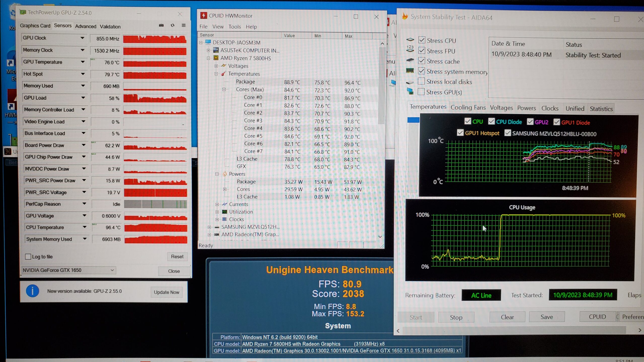Open the Tools menu in HWMonitor

(234, 27)
